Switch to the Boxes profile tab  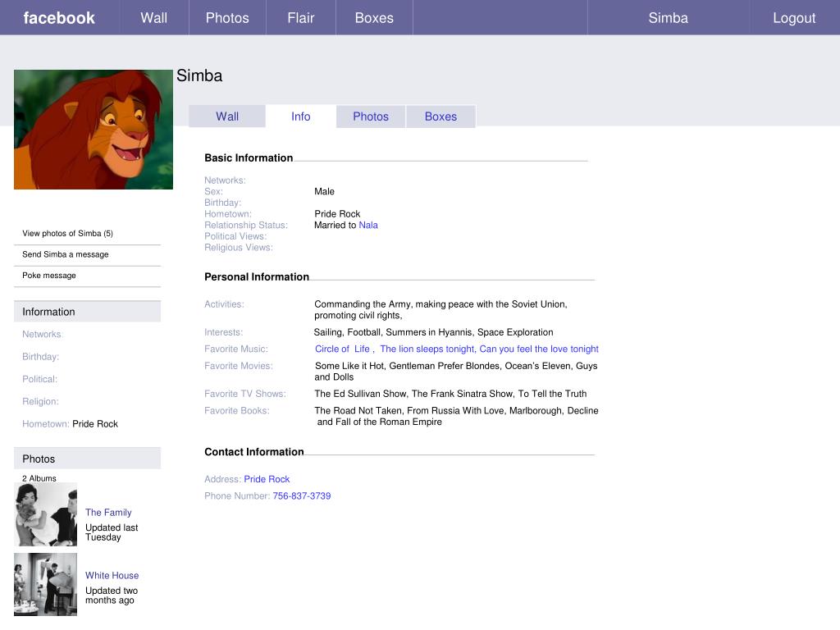pyautogui.click(x=441, y=116)
